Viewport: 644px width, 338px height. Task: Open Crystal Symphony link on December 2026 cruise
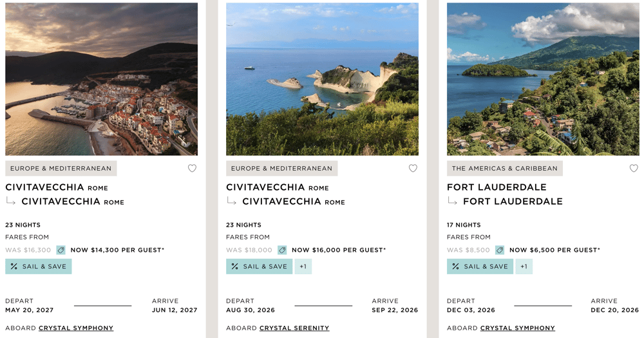(x=518, y=328)
